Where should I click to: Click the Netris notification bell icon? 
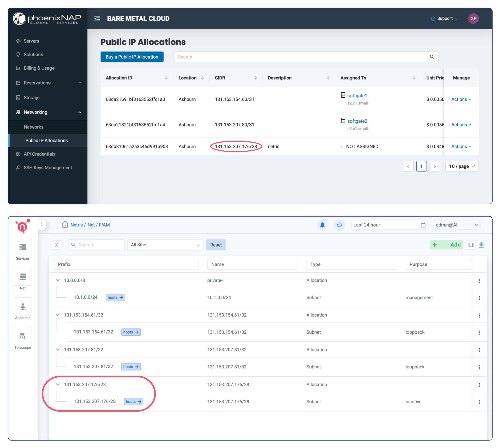coord(322,225)
